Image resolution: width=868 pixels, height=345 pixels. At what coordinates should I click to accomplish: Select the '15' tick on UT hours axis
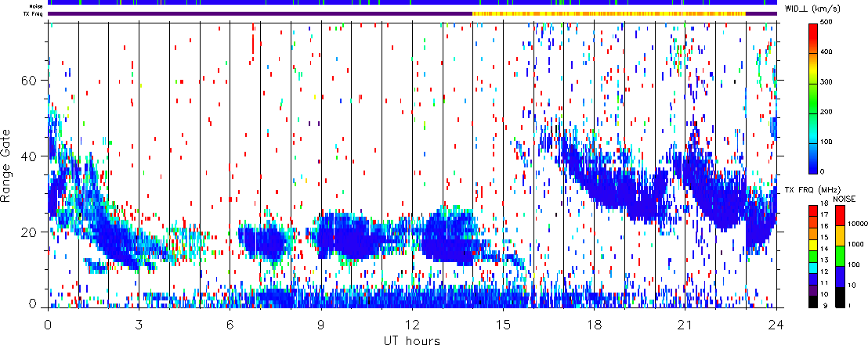pyautogui.click(x=503, y=325)
